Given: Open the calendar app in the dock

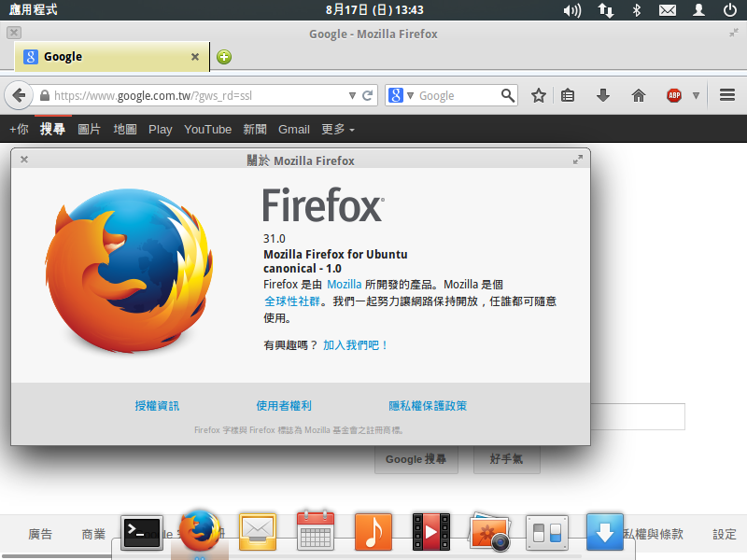Looking at the screenshot, I should coord(316,531).
